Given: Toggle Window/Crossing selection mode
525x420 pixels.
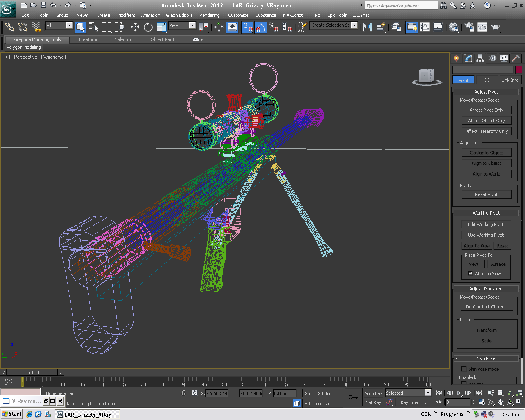Looking at the screenshot, I should 119,27.
